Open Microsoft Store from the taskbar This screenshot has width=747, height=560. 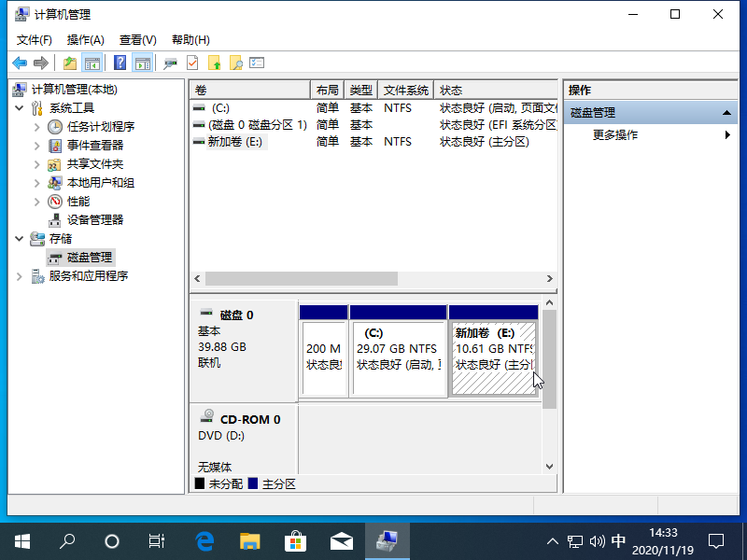[x=295, y=541]
